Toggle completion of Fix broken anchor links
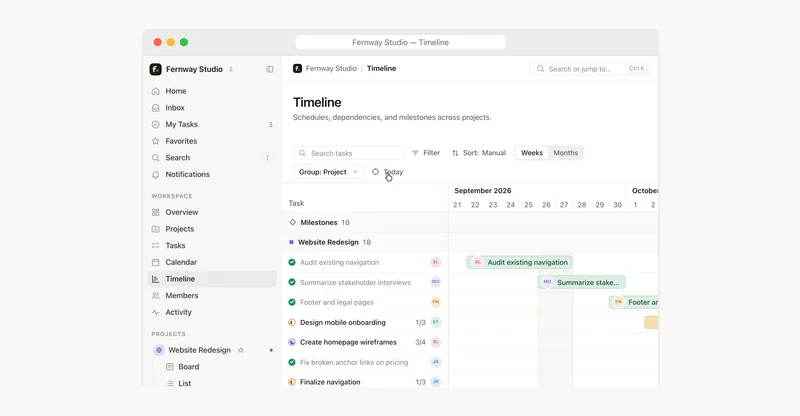The width and height of the screenshot is (800, 416). pos(292,362)
